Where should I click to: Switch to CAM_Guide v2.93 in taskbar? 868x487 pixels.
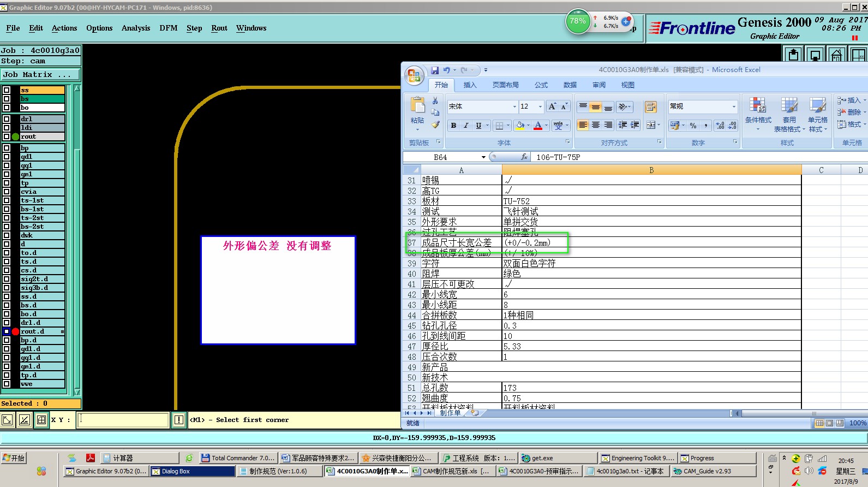(x=714, y=471)
